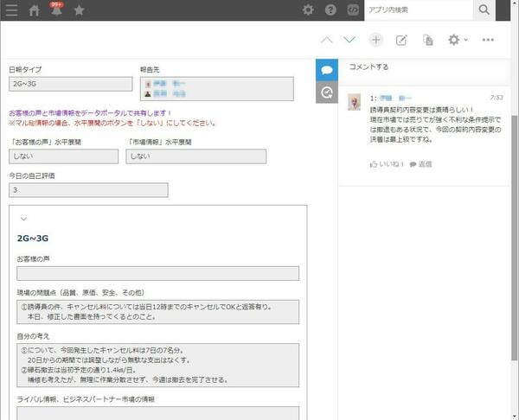
Task: Collapse the 2G~3G group section
Action: pos(23,220)
